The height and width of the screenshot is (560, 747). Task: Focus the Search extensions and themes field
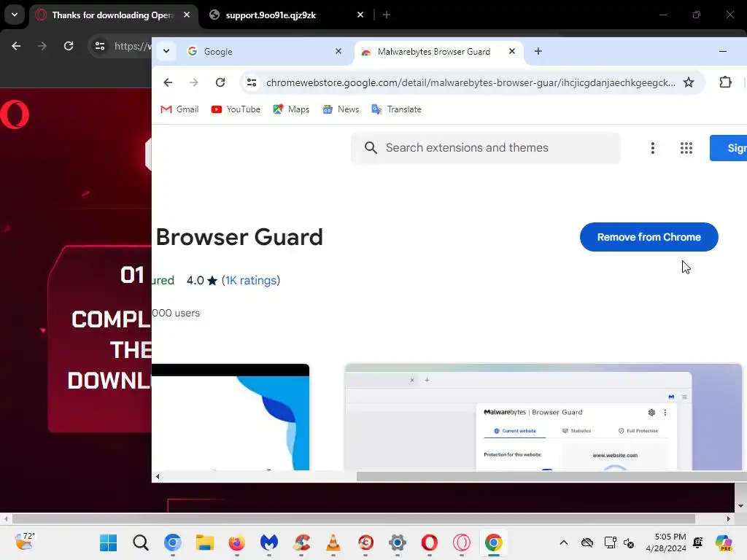(486, 147)
